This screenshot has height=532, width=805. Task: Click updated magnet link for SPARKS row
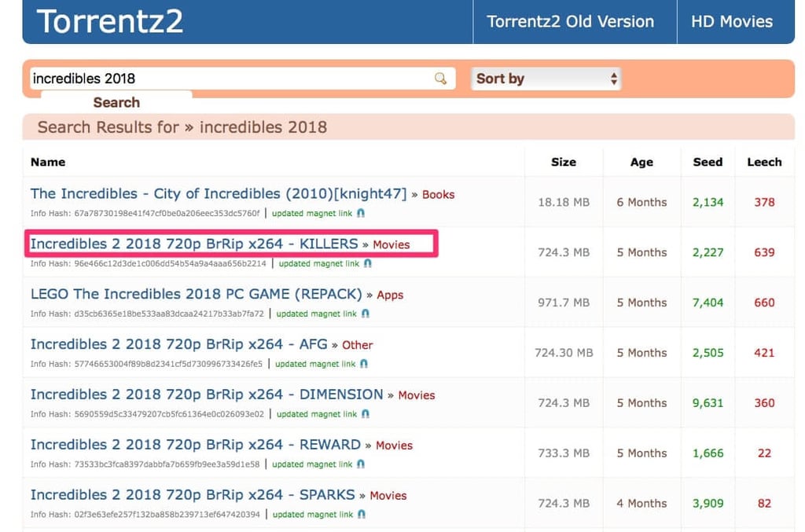(313, 514)
